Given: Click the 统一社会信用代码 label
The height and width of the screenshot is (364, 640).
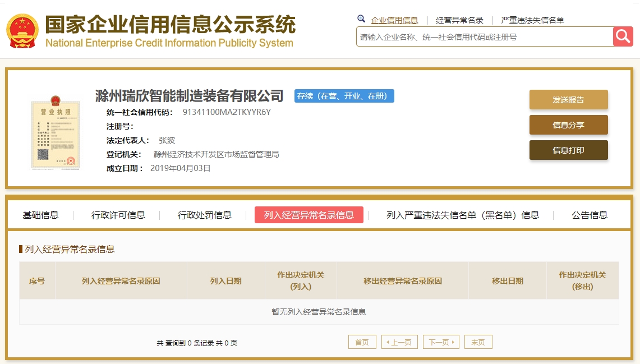Looking at the screenshot, I should pos(140,112).
